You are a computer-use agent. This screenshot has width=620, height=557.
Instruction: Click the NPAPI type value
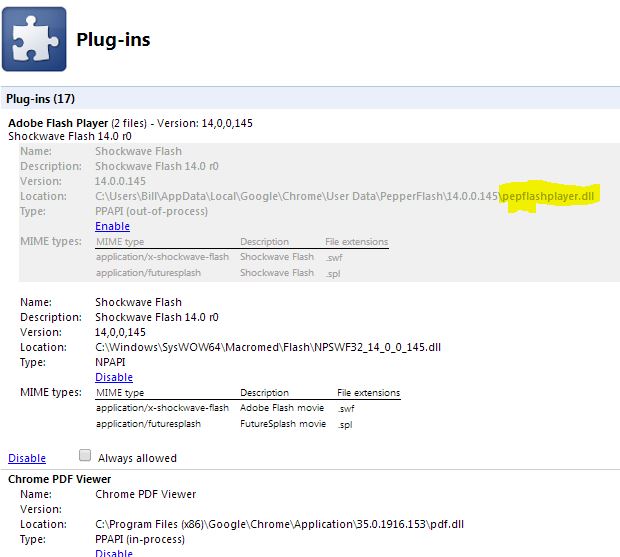click(110, 362)
